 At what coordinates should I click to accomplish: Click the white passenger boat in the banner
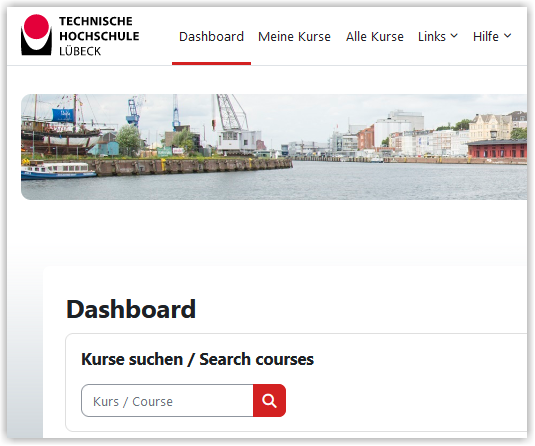[x=58, y=171]
